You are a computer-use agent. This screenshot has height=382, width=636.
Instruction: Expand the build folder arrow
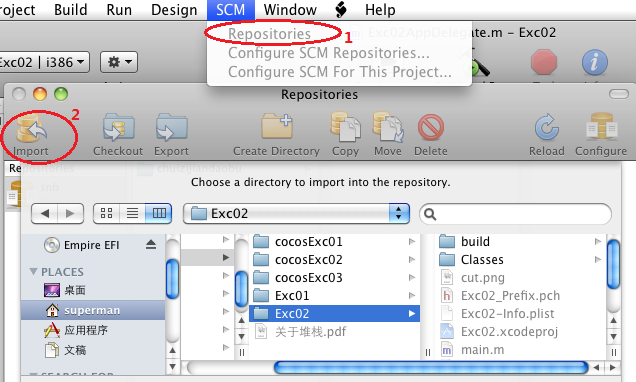[x=597, y=242]
